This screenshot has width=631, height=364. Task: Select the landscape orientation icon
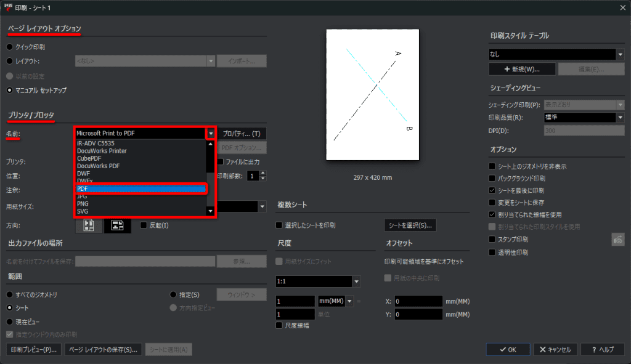point(116,226)
